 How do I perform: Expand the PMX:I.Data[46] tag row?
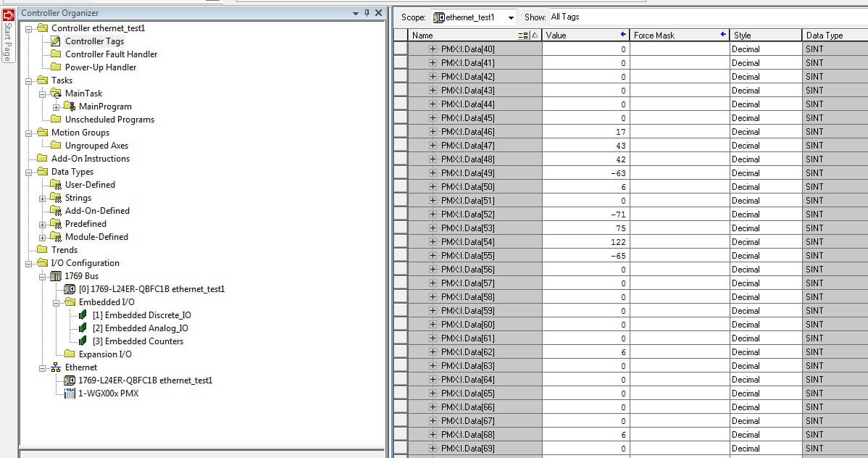click(432, 131)
